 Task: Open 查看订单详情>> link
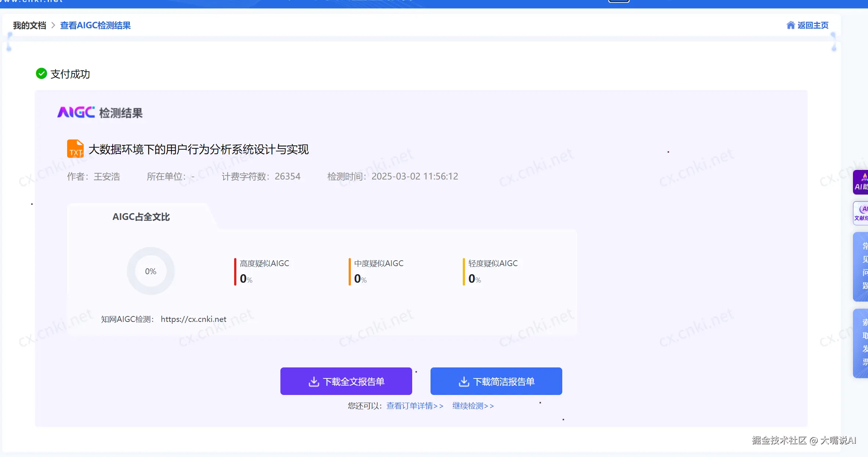(415, 406)
